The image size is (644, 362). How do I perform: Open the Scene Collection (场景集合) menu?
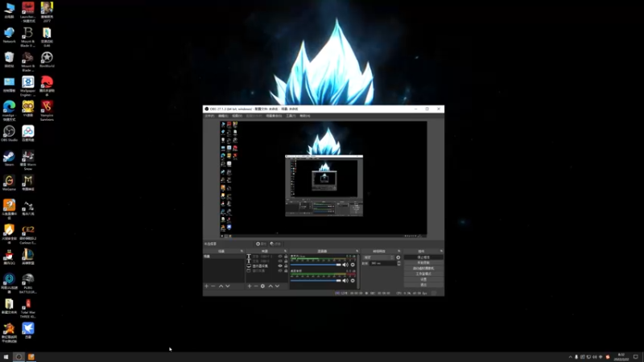(x=274, y=116)
